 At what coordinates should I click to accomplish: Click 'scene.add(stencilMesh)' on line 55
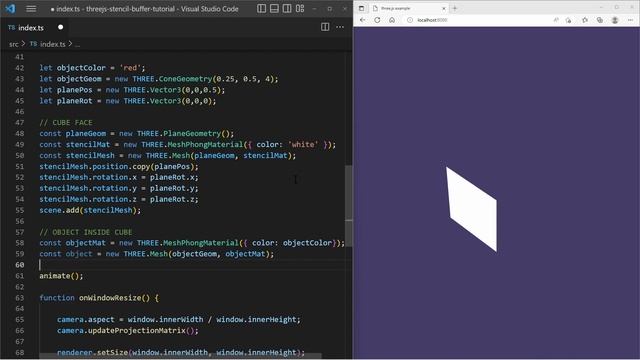pyautogui.click(x=90, y=210)
